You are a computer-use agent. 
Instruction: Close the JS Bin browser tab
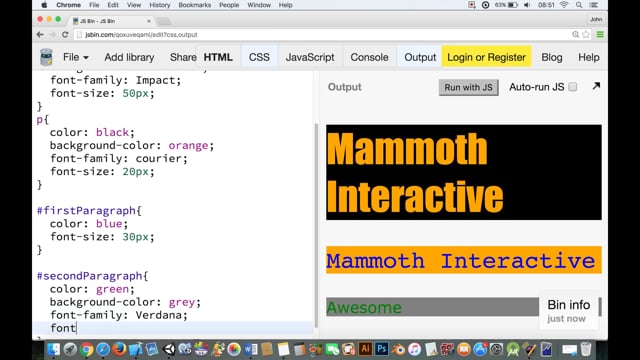click(x=149, y=21)
